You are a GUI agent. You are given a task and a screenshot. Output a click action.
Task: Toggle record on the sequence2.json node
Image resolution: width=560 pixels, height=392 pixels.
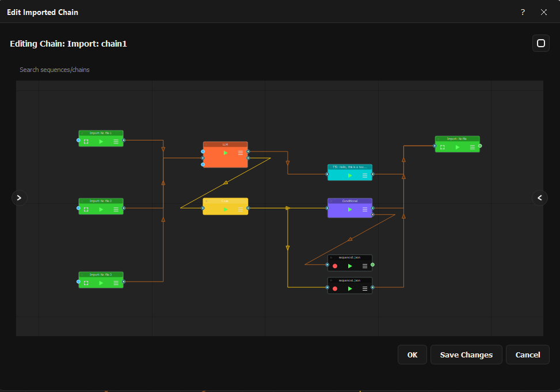pos(335,266)
